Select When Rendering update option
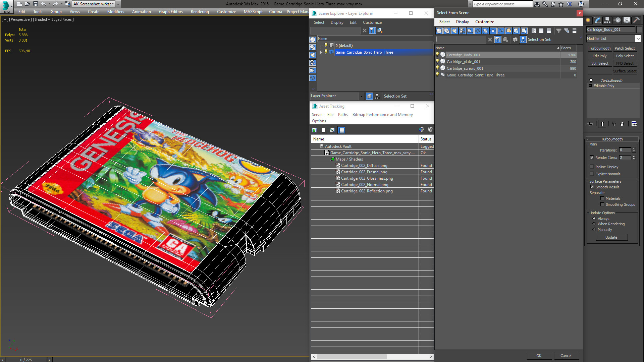Image resolution: width=644 pixels, height=362 pixels. (x=594, y=224)
